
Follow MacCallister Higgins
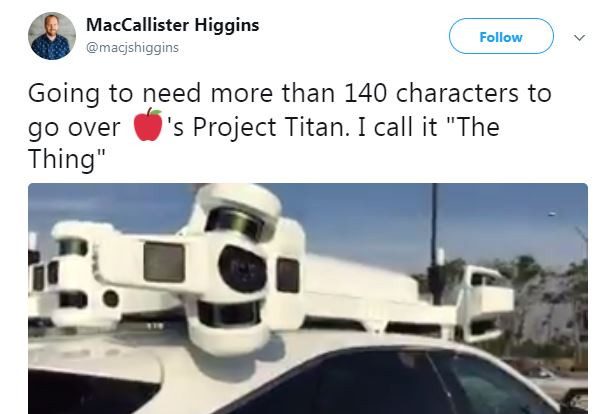[x=501, y=36]
